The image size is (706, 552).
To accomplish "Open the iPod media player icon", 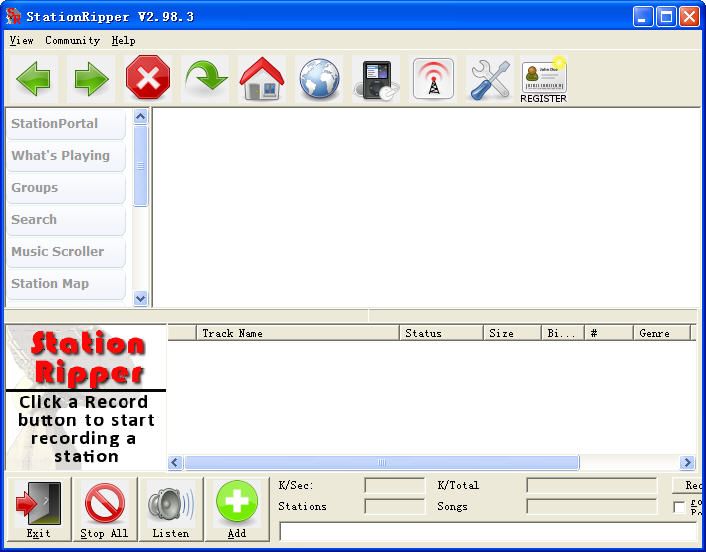I will 376,79.
